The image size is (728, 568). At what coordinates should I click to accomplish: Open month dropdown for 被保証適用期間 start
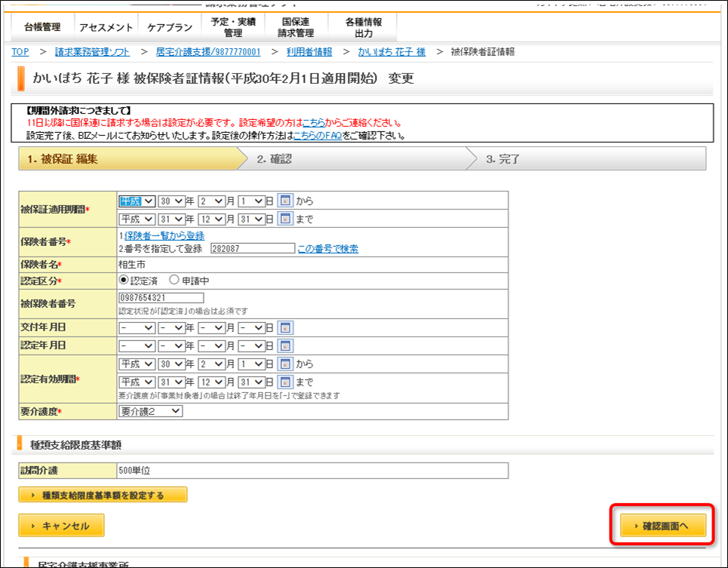212,201
